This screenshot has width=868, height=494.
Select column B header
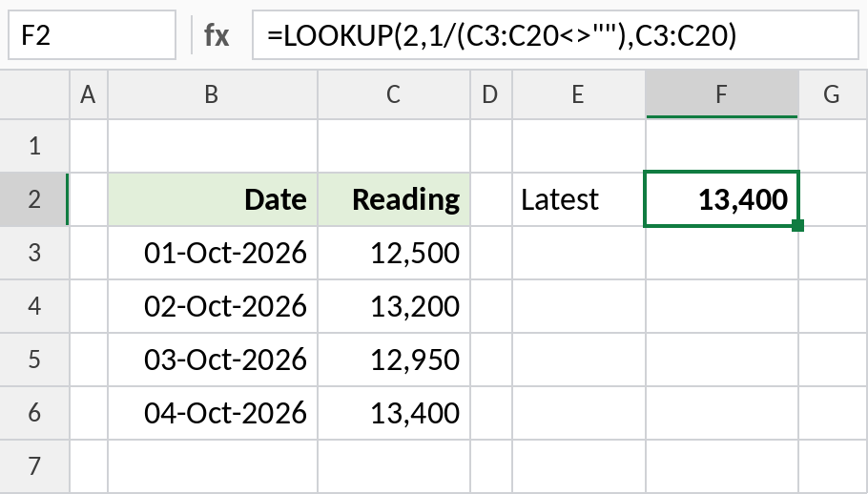tap(213, 94)
